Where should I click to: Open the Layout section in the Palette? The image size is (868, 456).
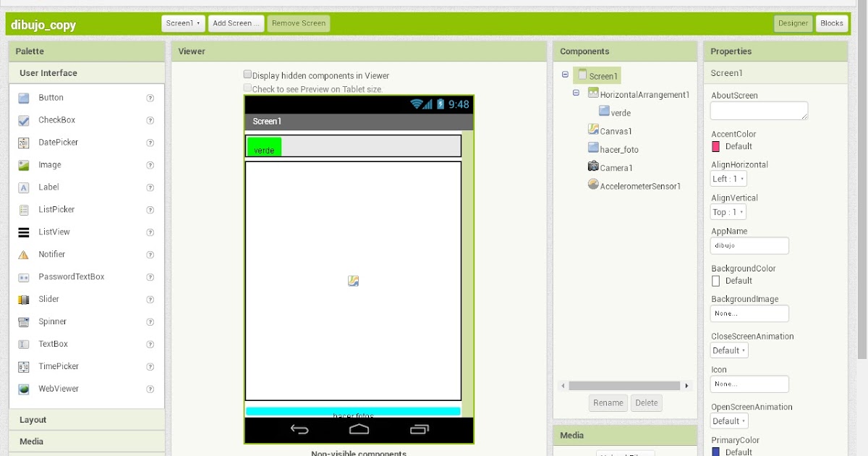[x=33, y=419]
